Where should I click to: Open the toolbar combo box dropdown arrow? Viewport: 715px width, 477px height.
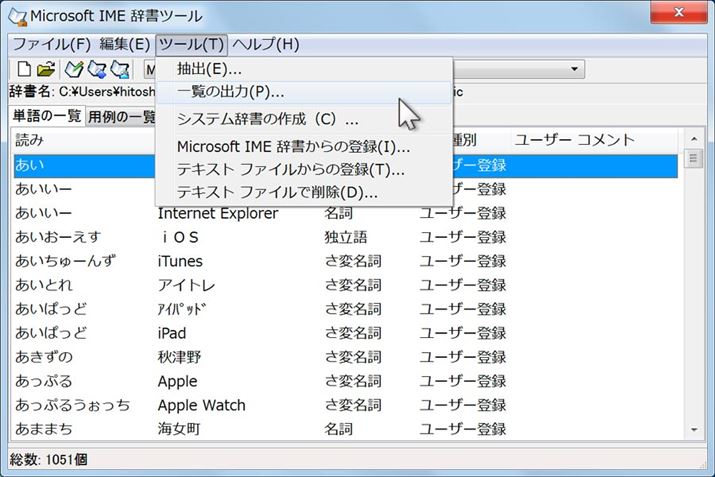pos(575,69)
